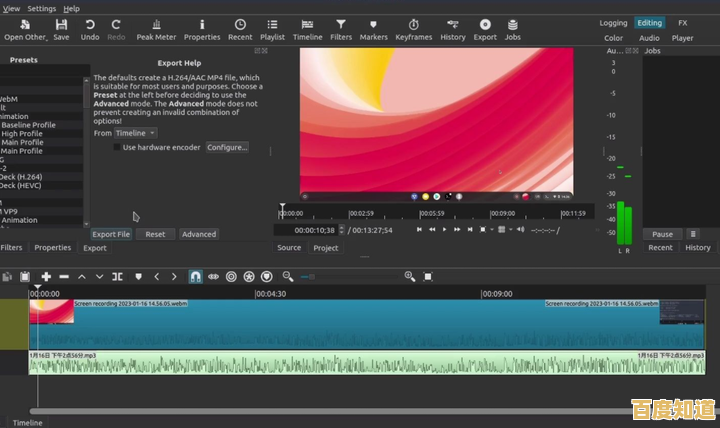720x428 pixels.
Task: Switch to the Project player tab
Action: point(325,248)
